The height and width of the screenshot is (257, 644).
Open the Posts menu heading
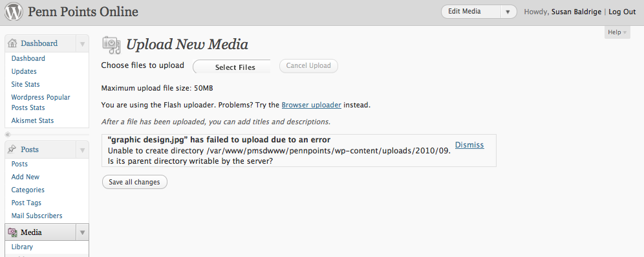tap(30, 150)
